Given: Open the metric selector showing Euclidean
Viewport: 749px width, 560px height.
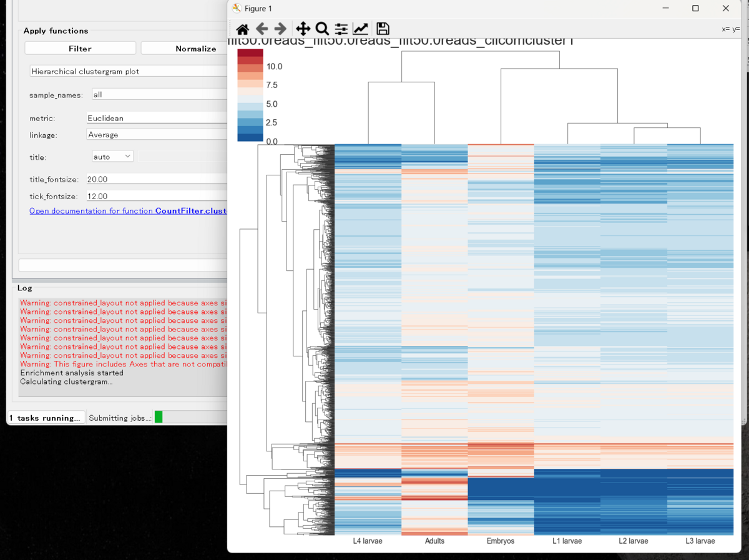Looking at the screenshot, I should 156,118.
